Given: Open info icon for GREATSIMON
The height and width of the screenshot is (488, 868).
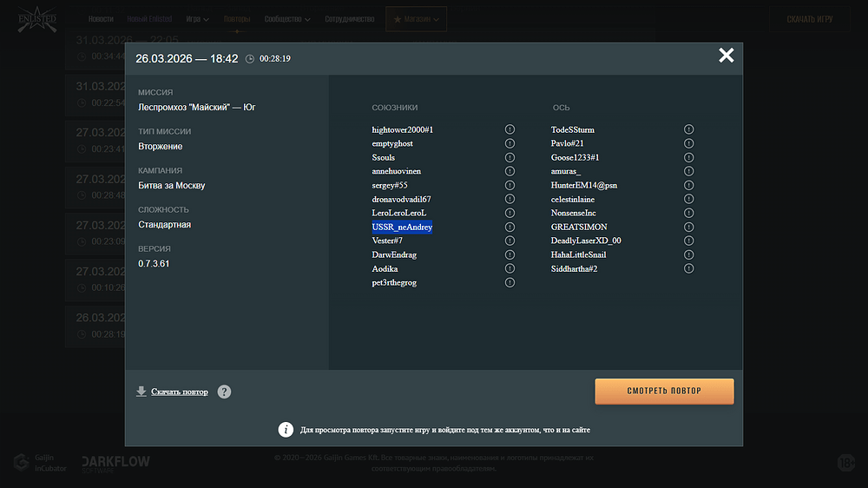Looking at the screenshot, I should (x=688, y=227).
